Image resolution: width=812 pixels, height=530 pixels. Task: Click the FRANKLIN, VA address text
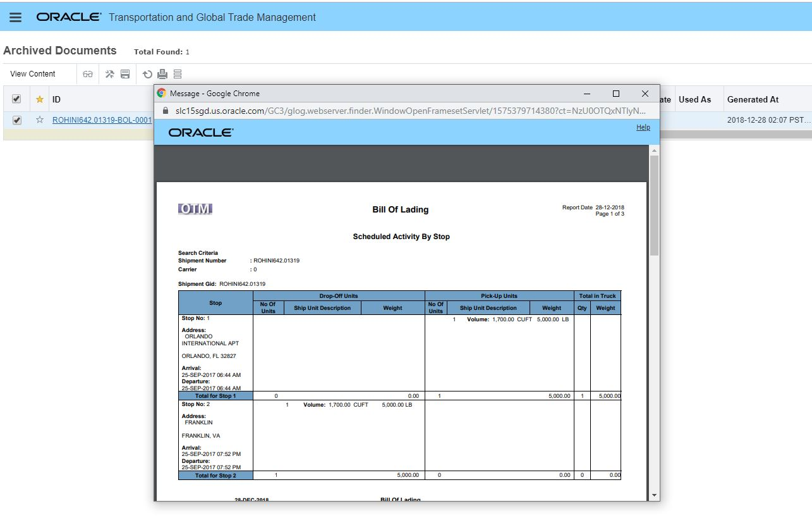point(201,436)
